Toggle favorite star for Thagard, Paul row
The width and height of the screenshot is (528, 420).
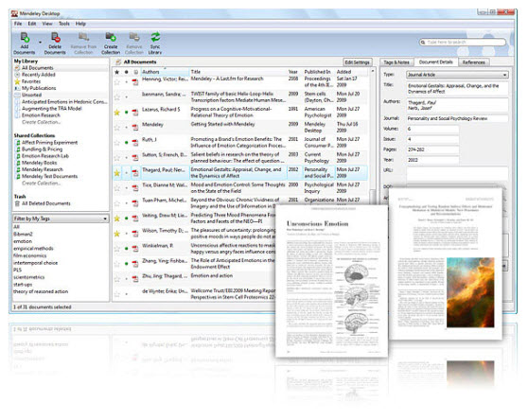coord(116,173)
